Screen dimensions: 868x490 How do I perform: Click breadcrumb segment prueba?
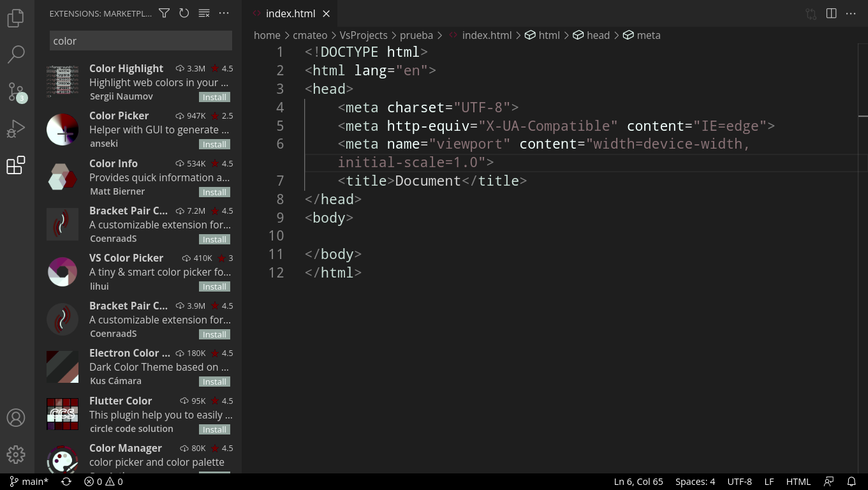click(416, 35)
